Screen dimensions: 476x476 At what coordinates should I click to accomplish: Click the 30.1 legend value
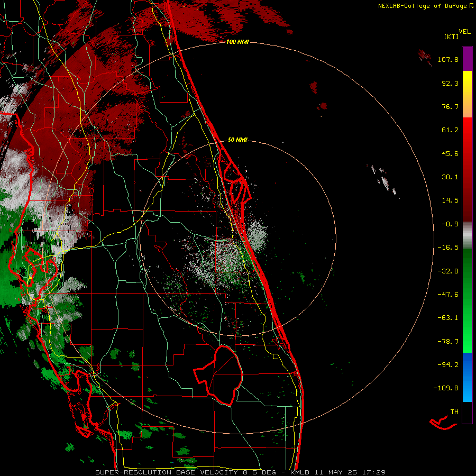click(x=450, y=177)
